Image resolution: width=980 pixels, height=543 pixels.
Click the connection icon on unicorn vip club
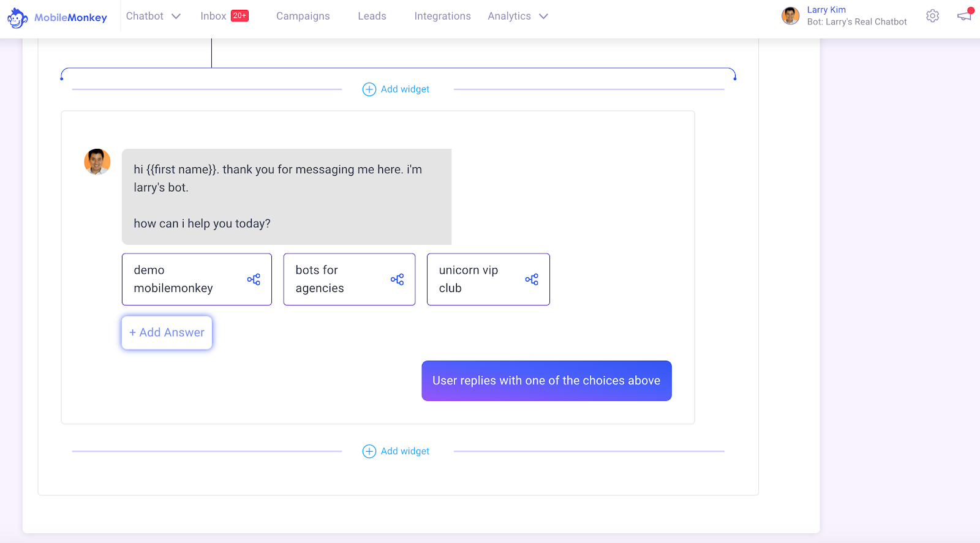tap(532, 279)
